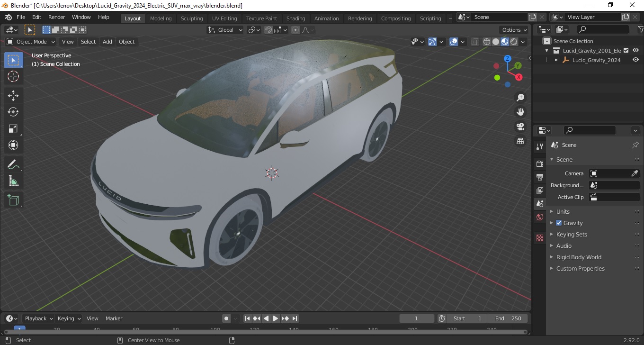Switch to the Modeling workspace tab
The width and height of the screenshot is (644, 345).
coord(161,18)
